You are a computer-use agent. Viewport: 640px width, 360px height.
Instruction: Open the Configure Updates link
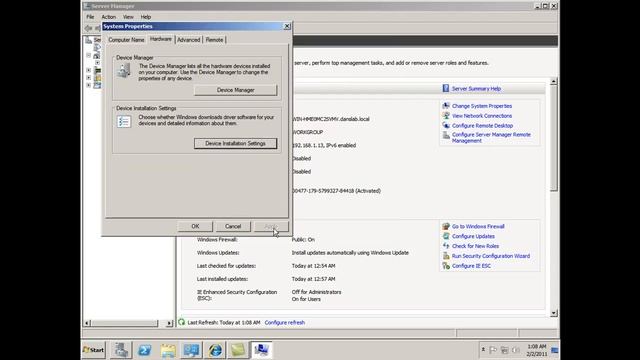pyautogui.click(x=473, y=236)
